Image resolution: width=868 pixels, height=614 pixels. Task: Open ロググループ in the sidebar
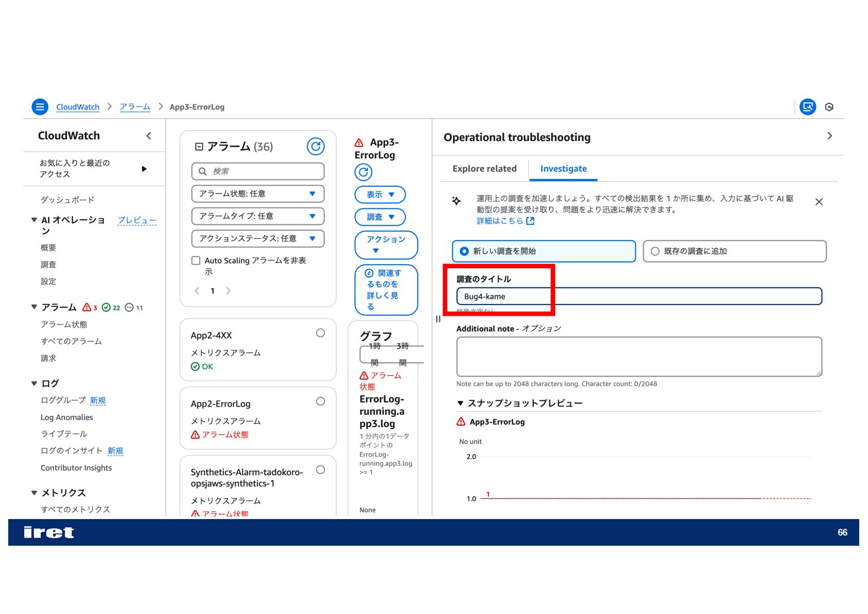pyautogui.click(x=63, y=400)
